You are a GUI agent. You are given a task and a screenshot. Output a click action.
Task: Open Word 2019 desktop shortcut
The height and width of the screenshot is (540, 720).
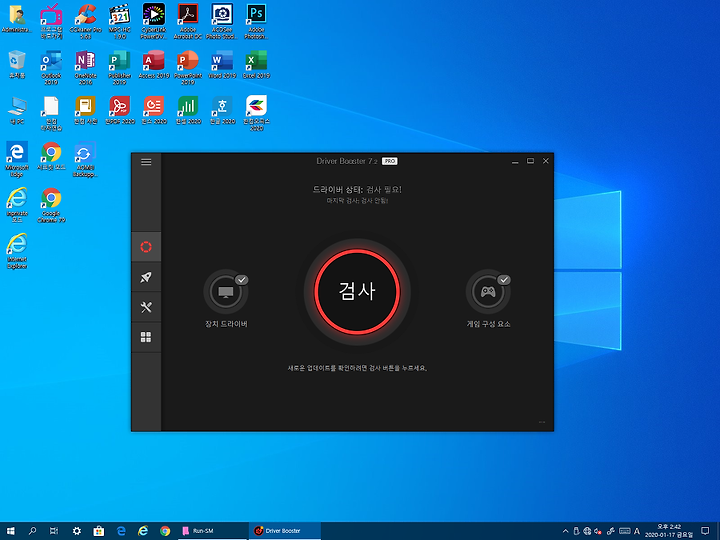pos(222,64)
